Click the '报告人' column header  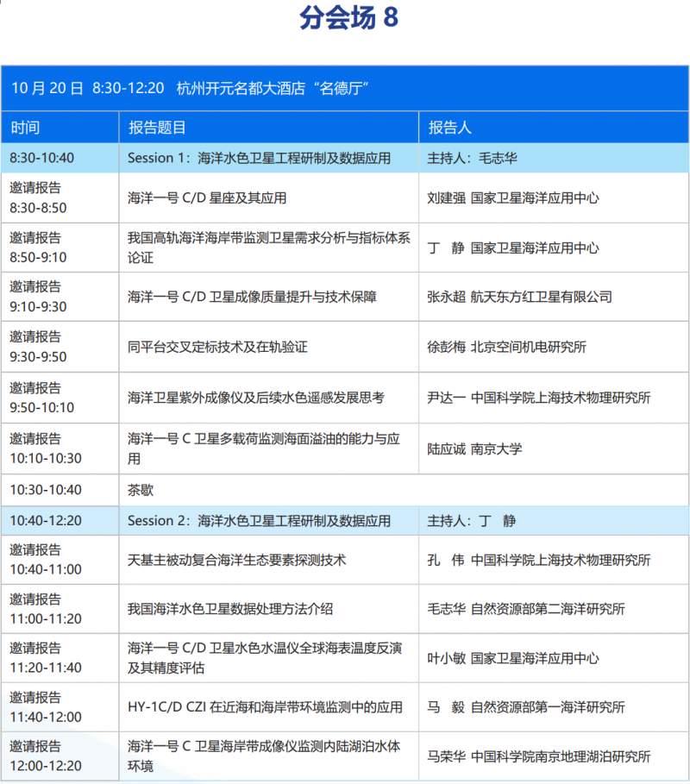pyautogui.click(x=449, y=128)
